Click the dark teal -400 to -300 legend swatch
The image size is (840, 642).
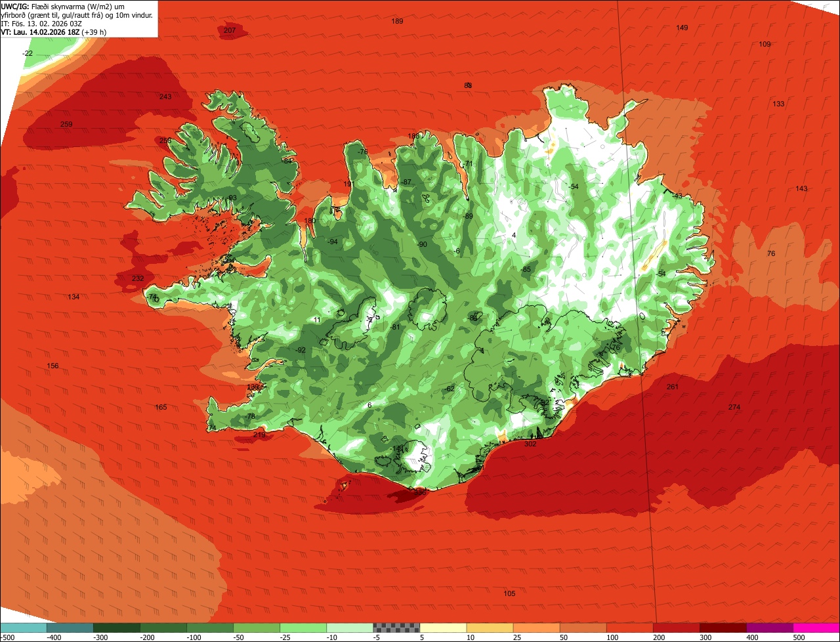70,628
